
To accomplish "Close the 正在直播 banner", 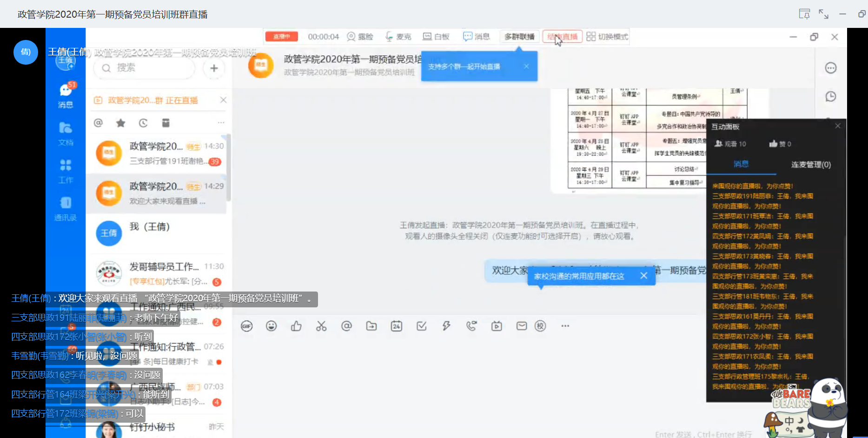I will (223, 100).
